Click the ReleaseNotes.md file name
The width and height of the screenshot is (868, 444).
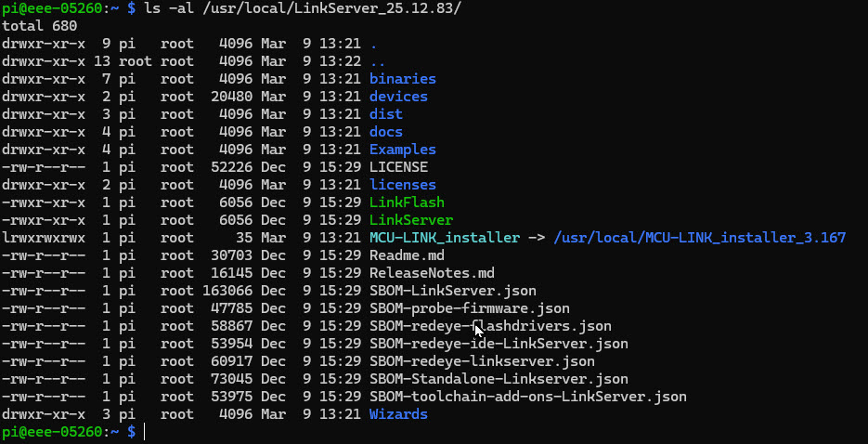point(432,273)
